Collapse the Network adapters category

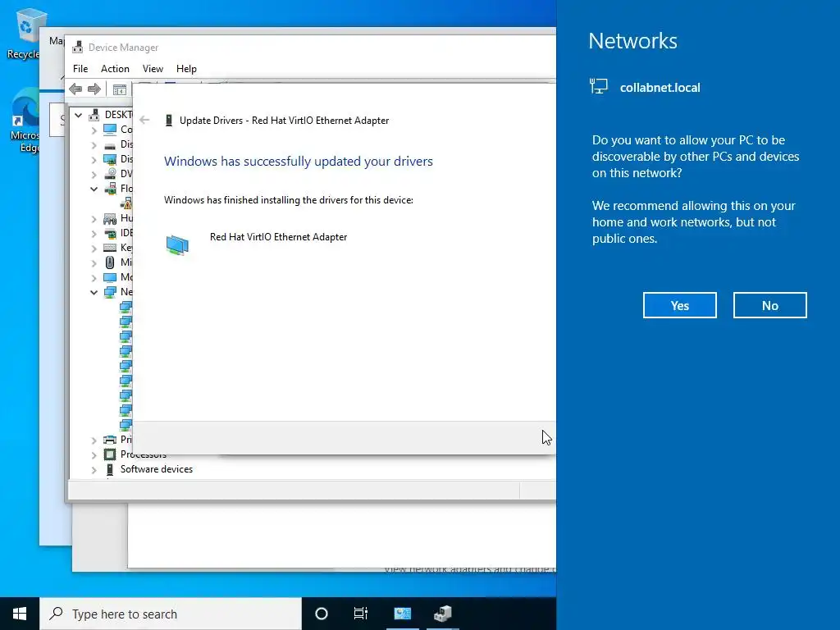(x=94, y=293)
